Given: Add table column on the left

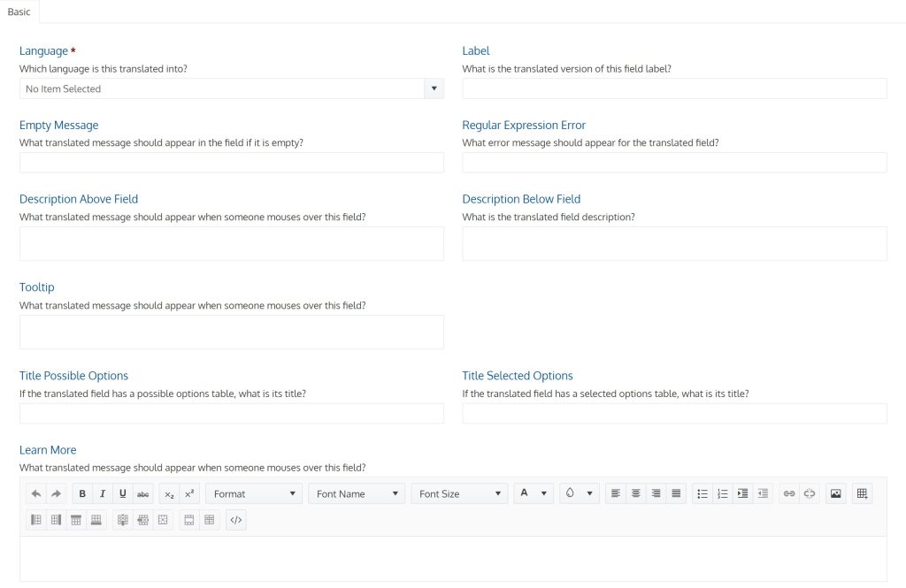Looking at the screenshot, I should 35,520.
